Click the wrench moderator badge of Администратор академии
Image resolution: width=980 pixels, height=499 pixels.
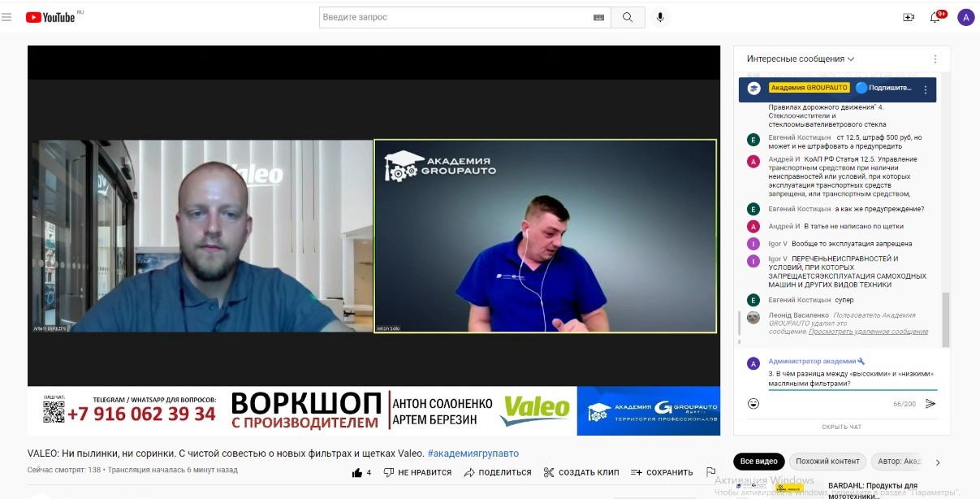861,361
